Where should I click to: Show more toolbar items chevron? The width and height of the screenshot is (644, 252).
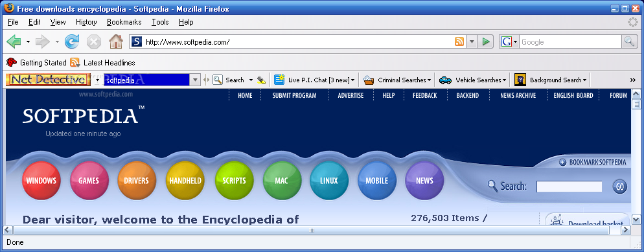(x=632, y=80)
